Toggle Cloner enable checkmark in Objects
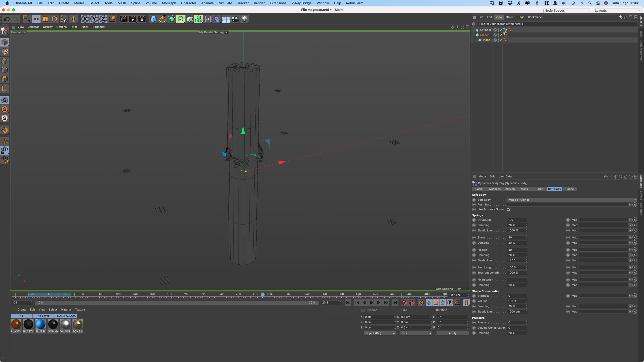Viewport: 644px width, 362px height. (501, 35)
